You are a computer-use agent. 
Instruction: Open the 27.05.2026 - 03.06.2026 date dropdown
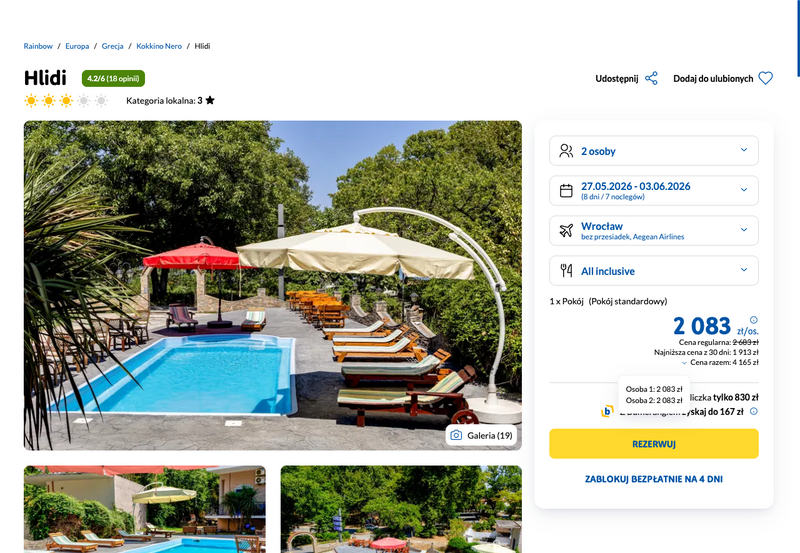click(654, 191)
